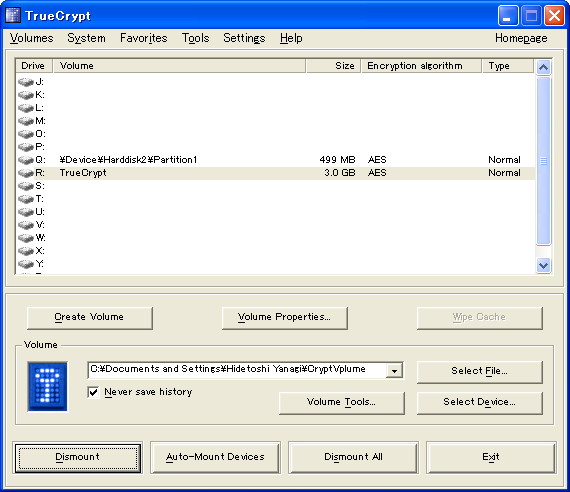This screenshot has height=492, width=570.
Task: Click the Homepage menu link
Action: [x=521, y=38]
